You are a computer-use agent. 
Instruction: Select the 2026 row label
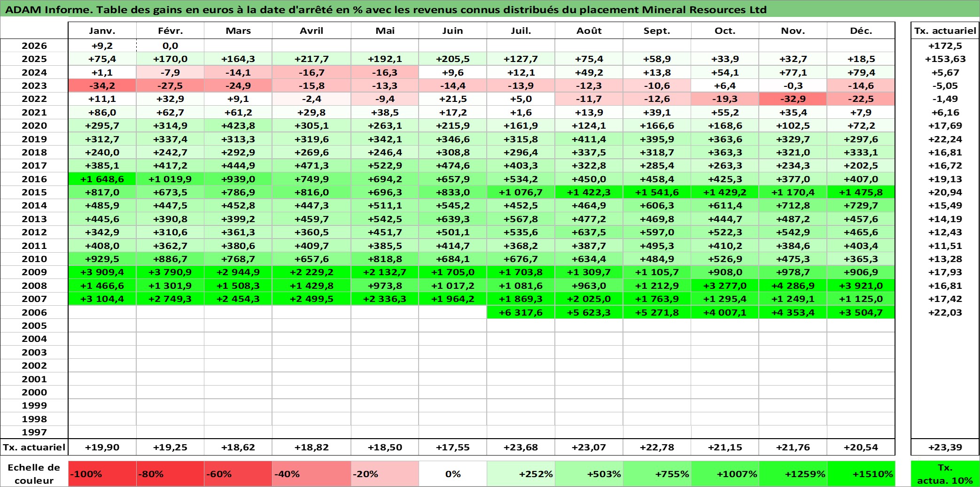click(34, 46)
